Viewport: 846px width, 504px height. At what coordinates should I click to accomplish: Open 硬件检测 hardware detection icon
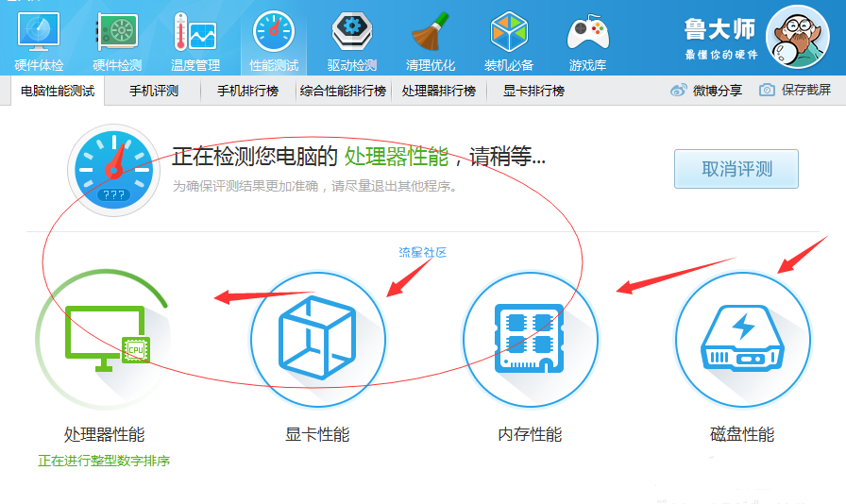pyautogui.click(x=117, y=32)
